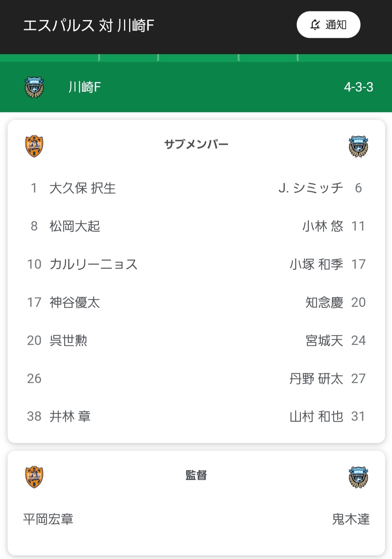Open 小塚 和季 player details
This screenshot has height=559, width=392.
(x=316, y=264)
